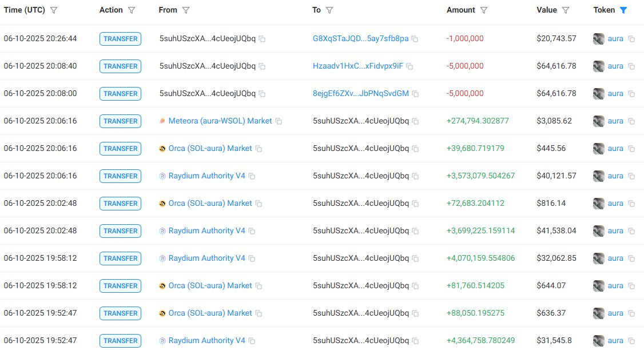Click the first TRANSFER action button
This screenshot has height=350, width=644.
pyautogui.click(x=120, y=39)
